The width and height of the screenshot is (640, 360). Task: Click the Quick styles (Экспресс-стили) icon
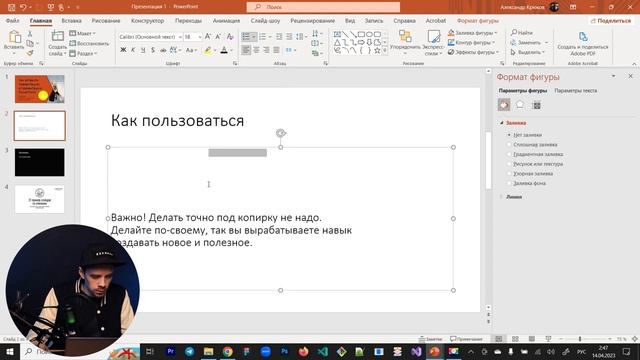point(433,37)
